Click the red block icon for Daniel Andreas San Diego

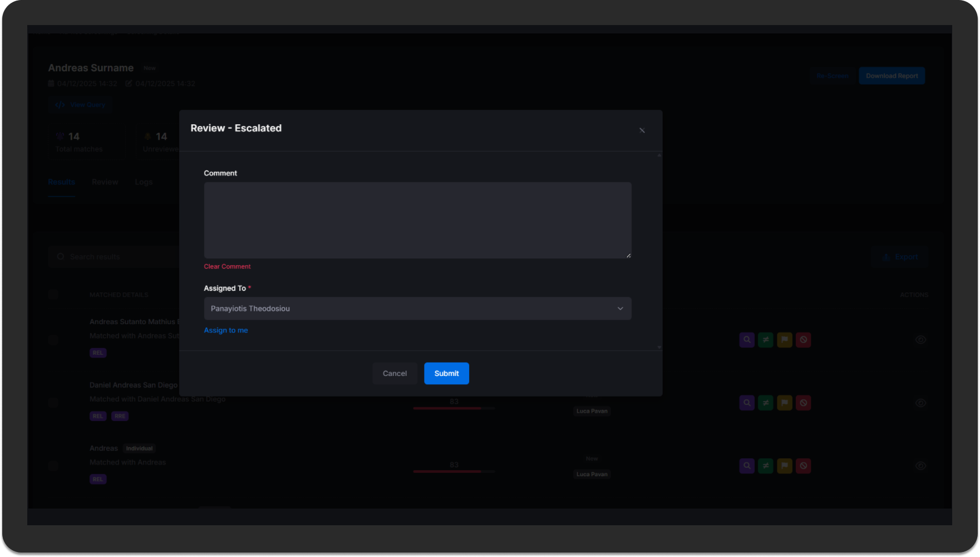click(x=803, y=403)
